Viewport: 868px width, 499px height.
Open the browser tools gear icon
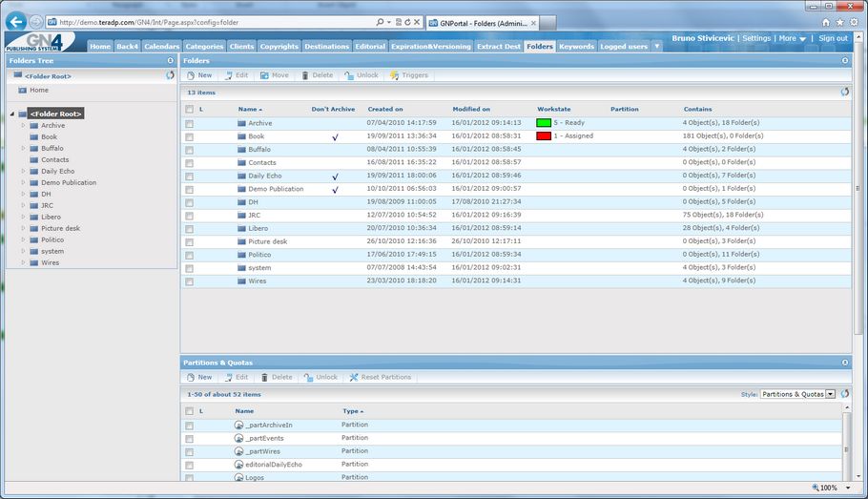(854, 23)
